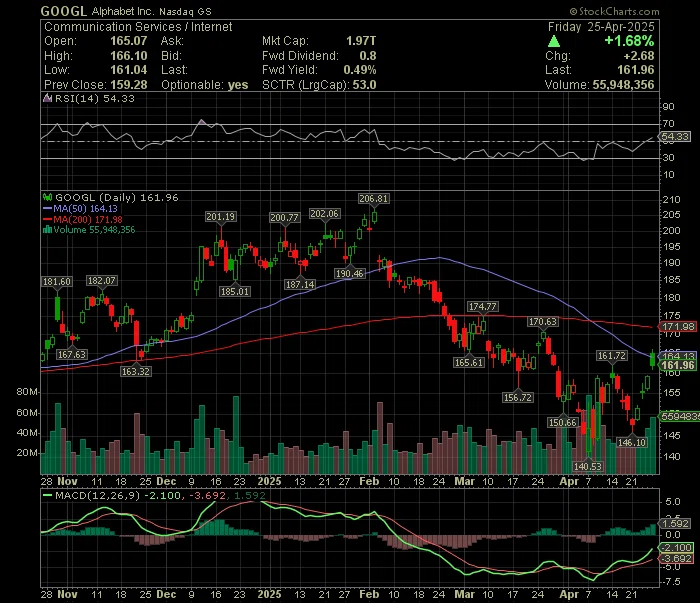Click the price label '174.77'
Image resolution: width=700 pixels, height=603 pixels.
482,307
